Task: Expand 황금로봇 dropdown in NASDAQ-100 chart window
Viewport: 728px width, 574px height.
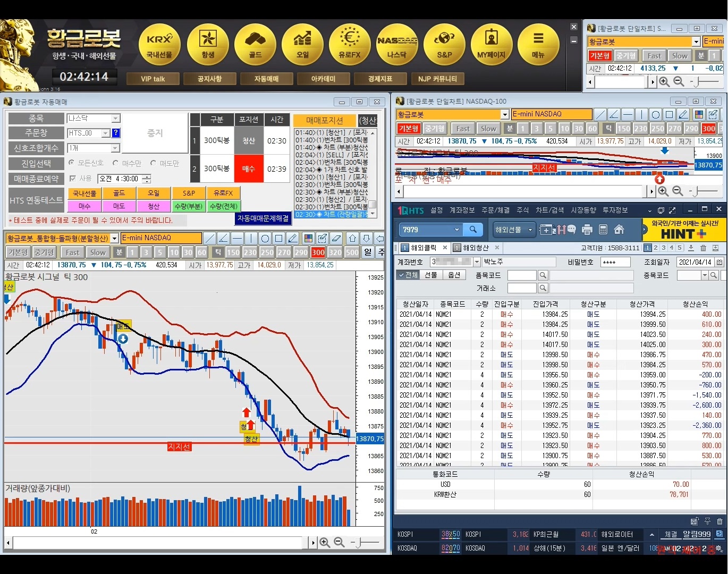Action: (x=505, y=114)
